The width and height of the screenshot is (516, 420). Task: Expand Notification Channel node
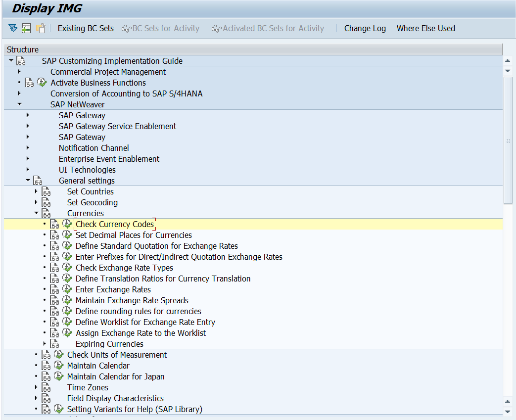pos(28,147)
